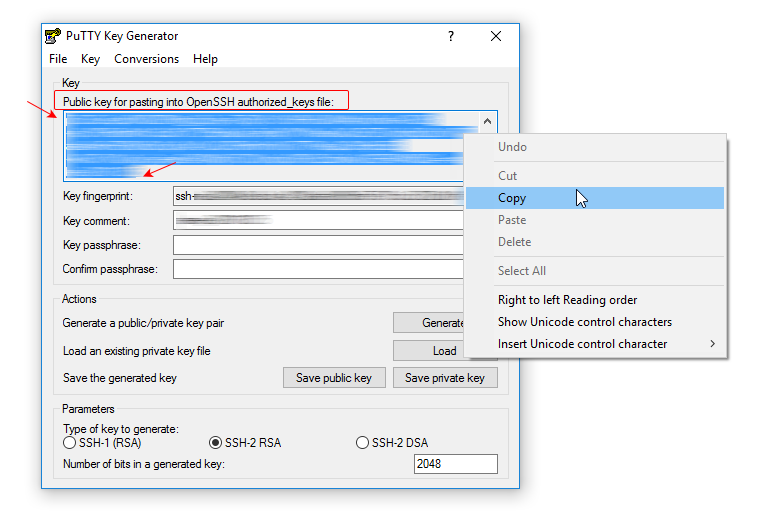Image resolution: width=758 pixels, height=525 pixels.
Task: Select the SSH-1 (RSA) key type
Action: tap(69, 443)
